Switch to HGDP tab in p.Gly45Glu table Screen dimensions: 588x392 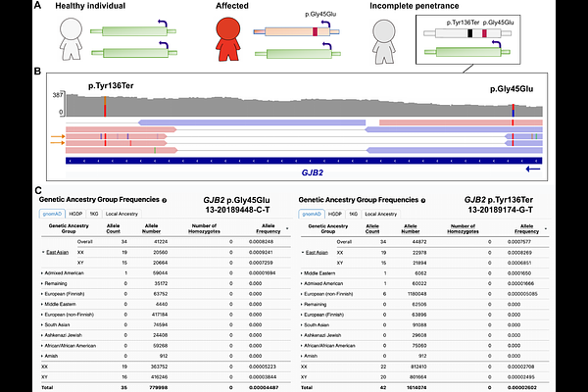(x=75, y=214)
